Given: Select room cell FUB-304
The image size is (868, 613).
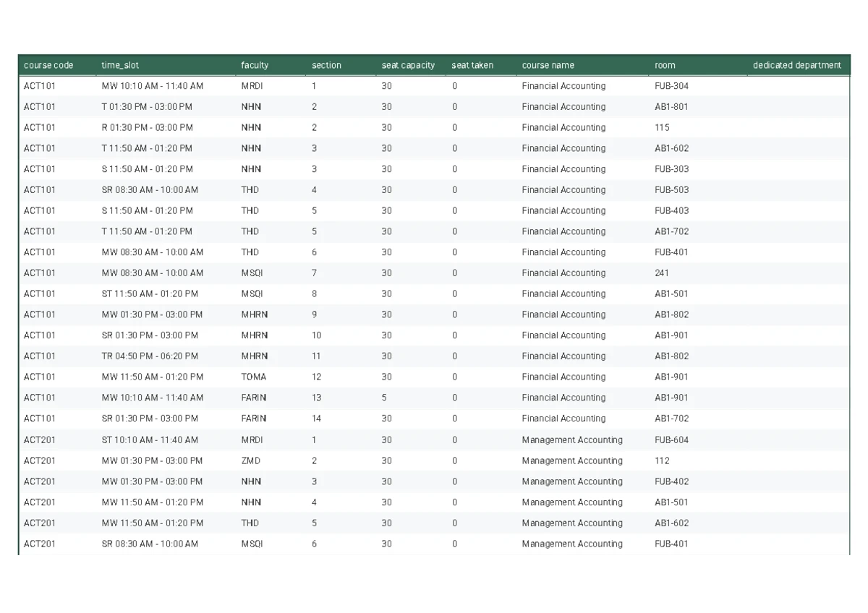Looking at the screenshot, I should [672, 86].
